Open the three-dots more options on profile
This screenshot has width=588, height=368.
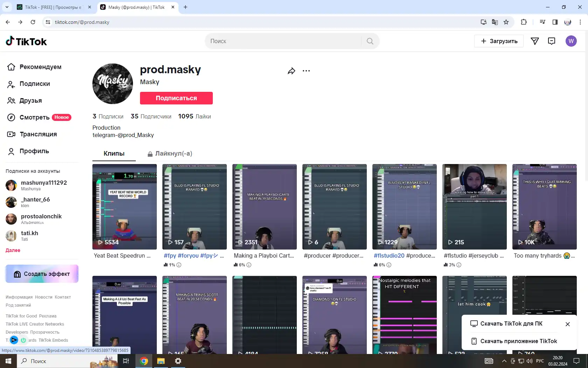pyautogui.click(x=306, y=71)
